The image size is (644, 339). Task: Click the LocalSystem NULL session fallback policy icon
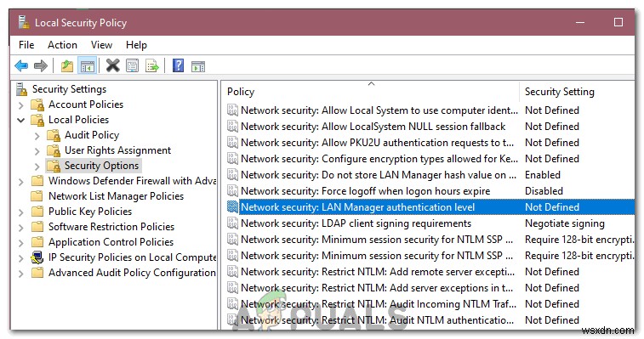click(232, 127)
